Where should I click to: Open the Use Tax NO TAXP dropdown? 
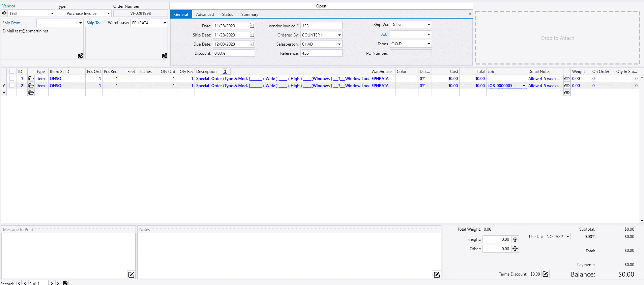(x=568, y=237)
